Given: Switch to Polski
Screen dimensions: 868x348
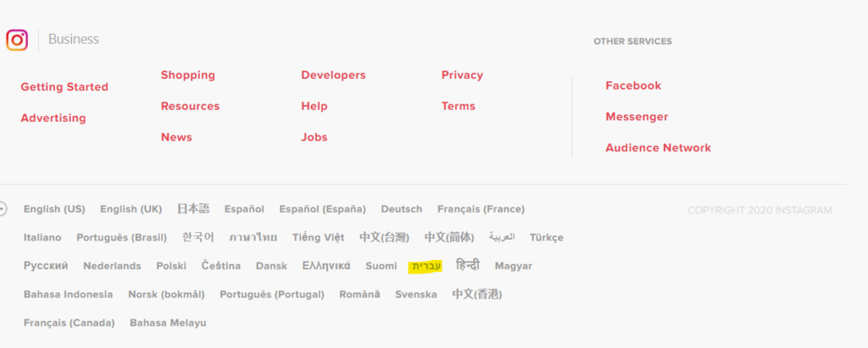Looking at the screenshot, I should 171,266.
